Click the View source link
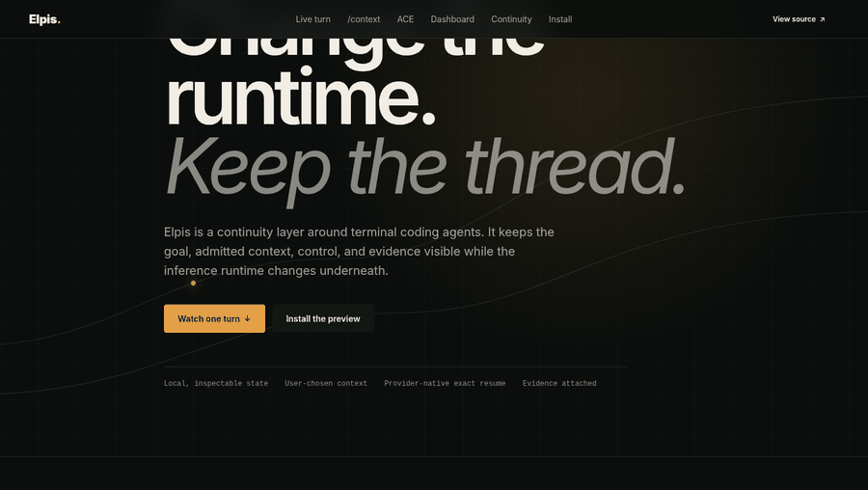 tap(799, 19)
